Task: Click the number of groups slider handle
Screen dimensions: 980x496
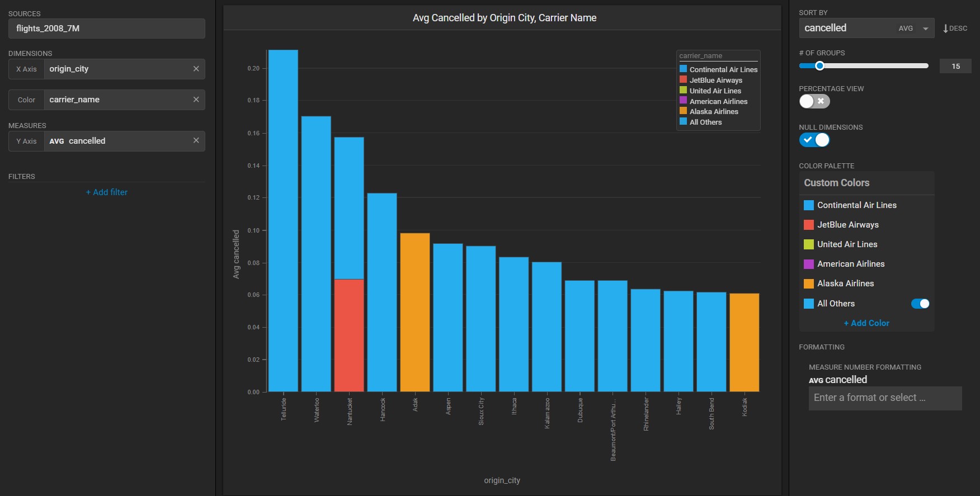Action: click(819, 66)
